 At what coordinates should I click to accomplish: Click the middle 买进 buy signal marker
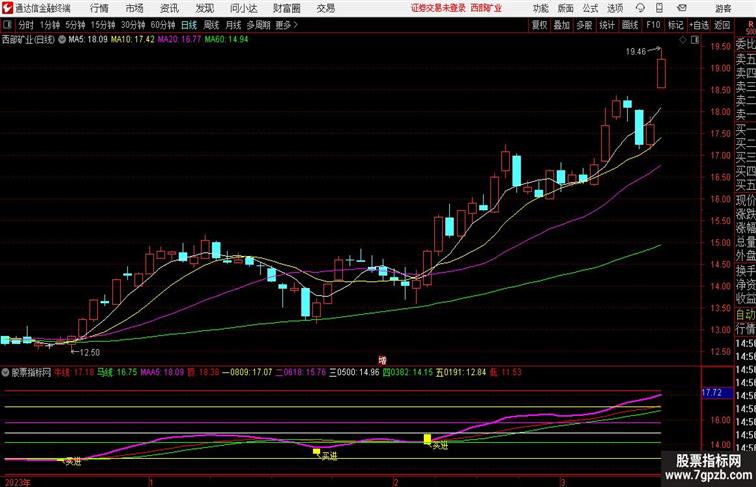(x=329, y=456)
